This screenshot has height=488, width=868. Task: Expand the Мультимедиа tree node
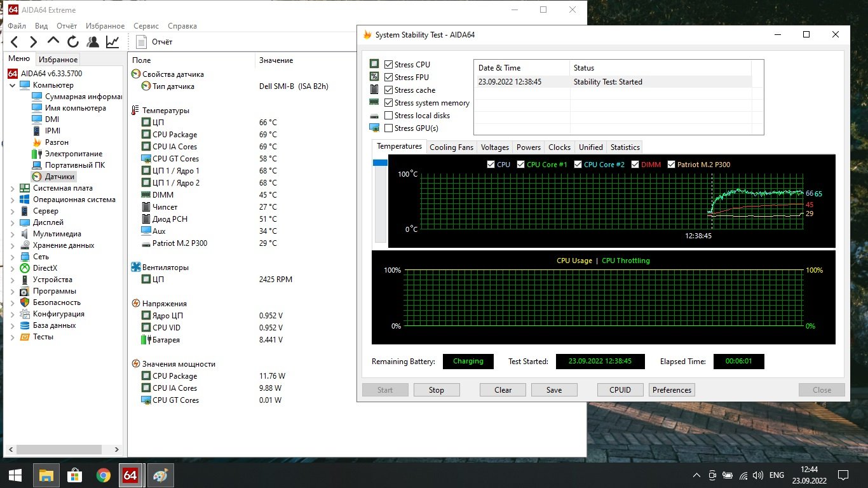pyautogui.click(x=12, y=234)
